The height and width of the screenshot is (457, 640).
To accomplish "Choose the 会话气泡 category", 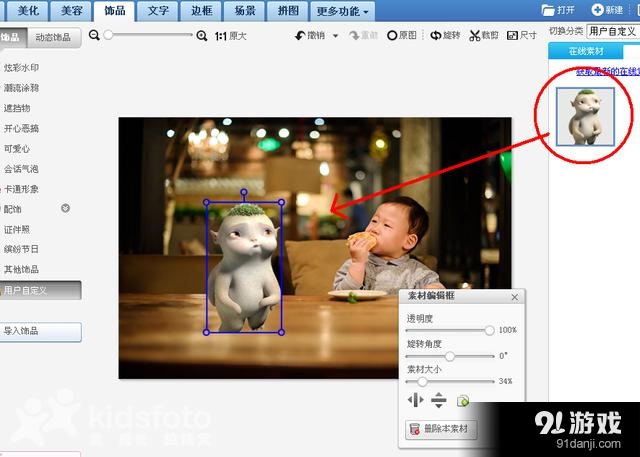I will (x=21, y=169).
